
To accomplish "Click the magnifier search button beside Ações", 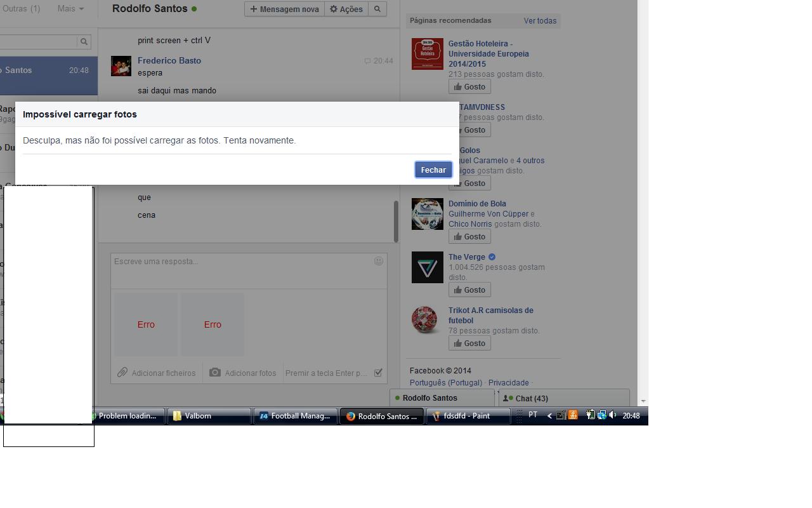I will click(x=377, y=9).
